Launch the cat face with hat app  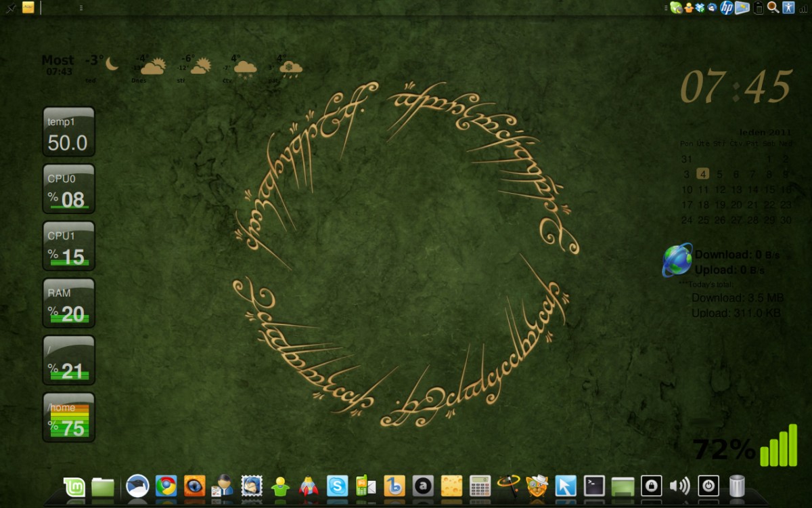point(537,486)
